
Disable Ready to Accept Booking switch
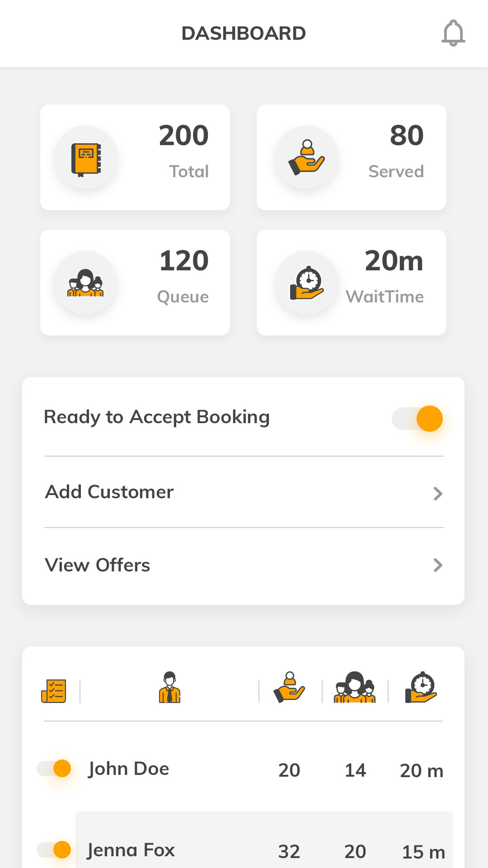[x=418, y=419]
